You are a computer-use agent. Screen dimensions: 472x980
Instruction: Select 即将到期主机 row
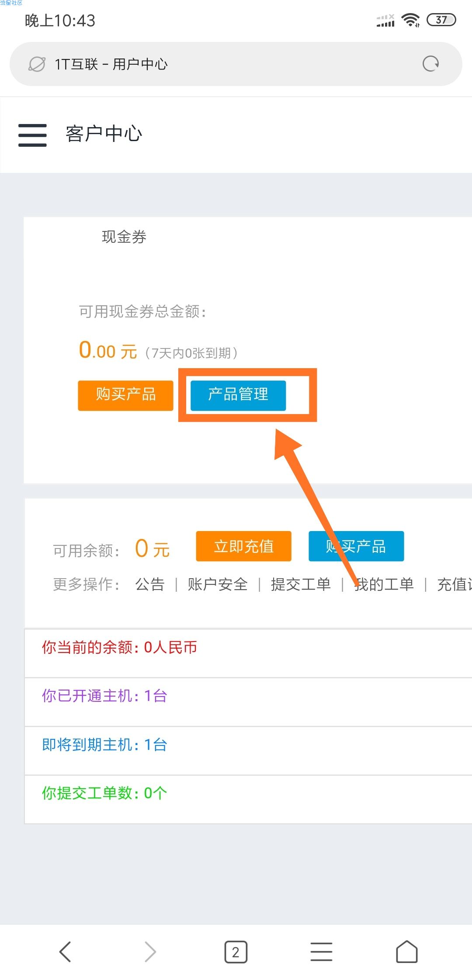(248, 751)
